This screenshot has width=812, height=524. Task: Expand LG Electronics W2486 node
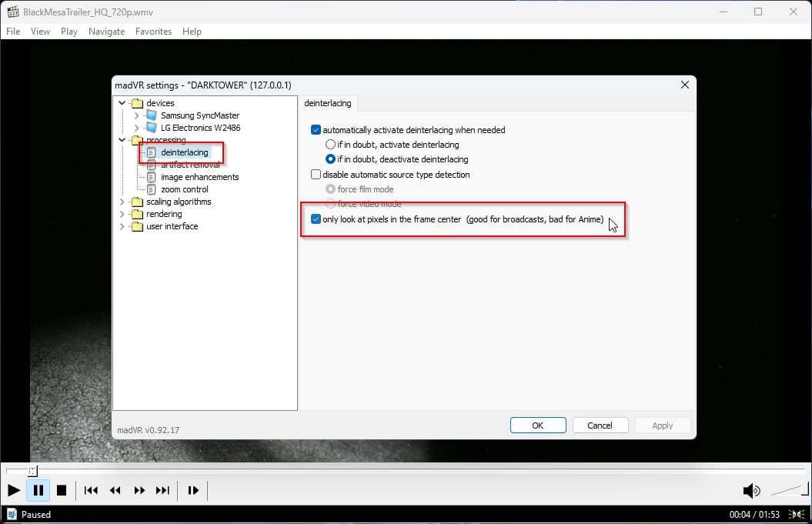coord(137,128)
